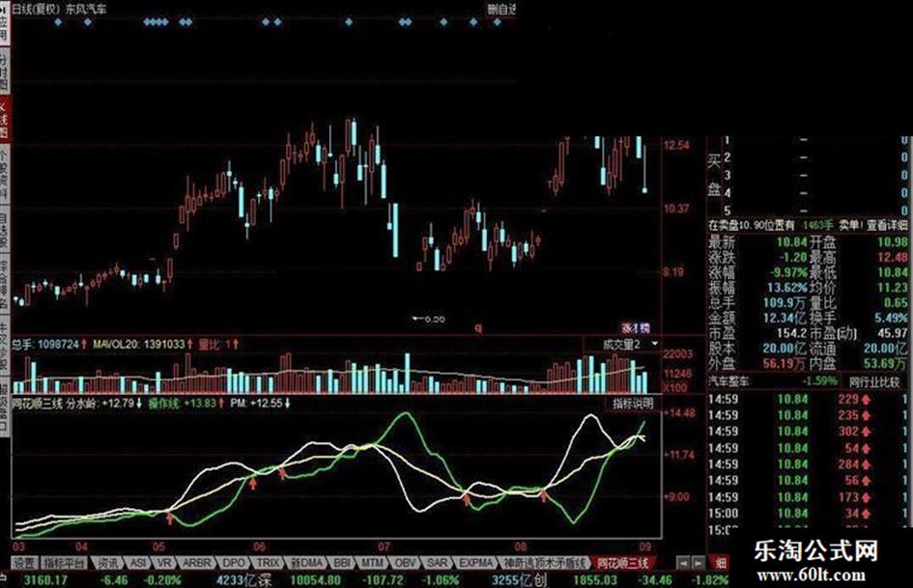Click the 卖单! sell order link

[850, 225]
